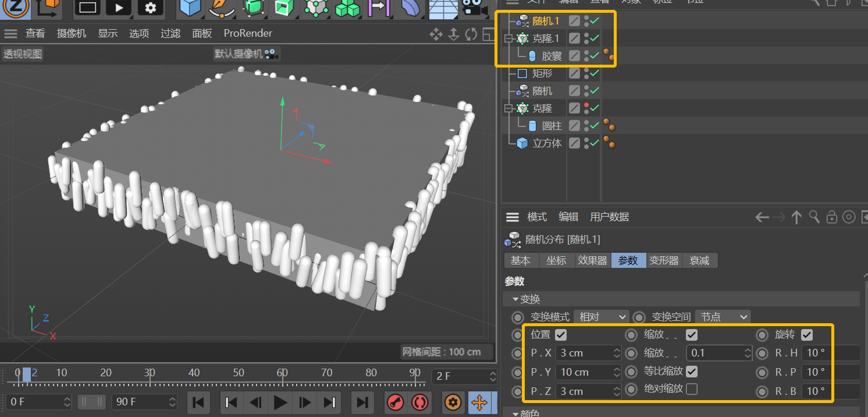The image size is (868, 417).
Task: Switch to the 变形器 tab
Action: [664, 260]
